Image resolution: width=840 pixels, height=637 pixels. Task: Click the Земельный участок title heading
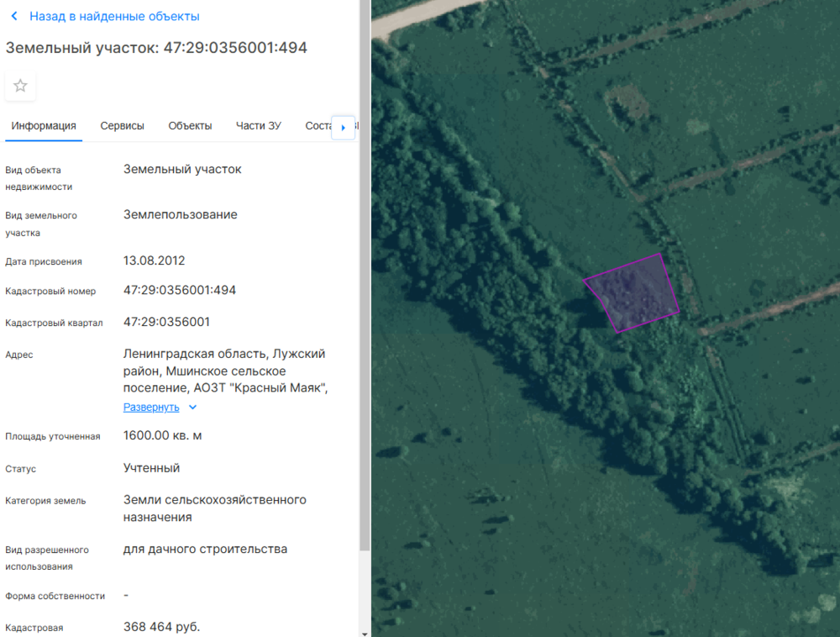pyautogui.click(x=156, y=48)
